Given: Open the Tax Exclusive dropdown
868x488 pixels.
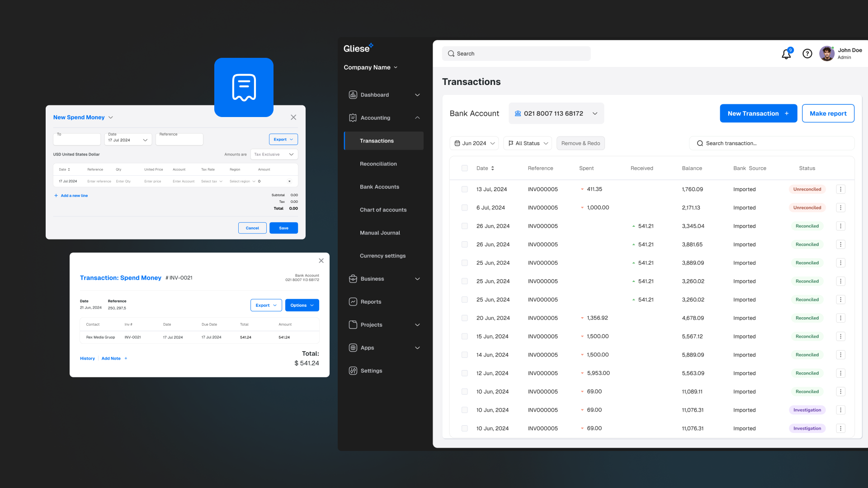Looking at the screenshot, I should coord(274,155).
